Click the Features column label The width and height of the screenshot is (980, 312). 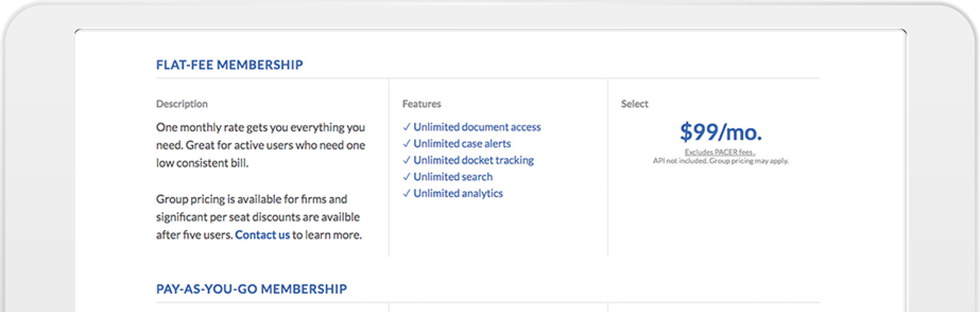421,104
